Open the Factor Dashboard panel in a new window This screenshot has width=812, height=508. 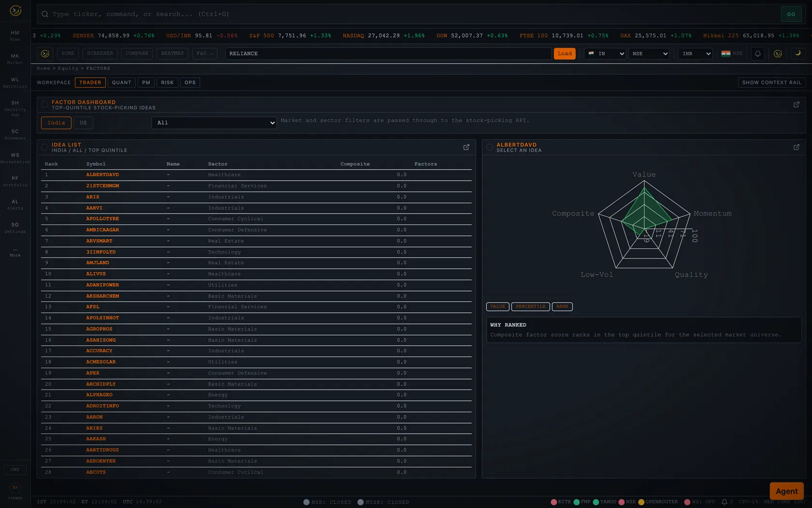[796, 105]
